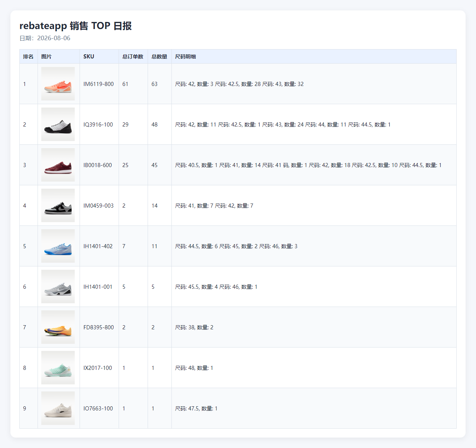The width and height of the screenshot is (476, 448).
Task: Click the SKU cell IQ3916-100
Action: click(x=99, y=124)
